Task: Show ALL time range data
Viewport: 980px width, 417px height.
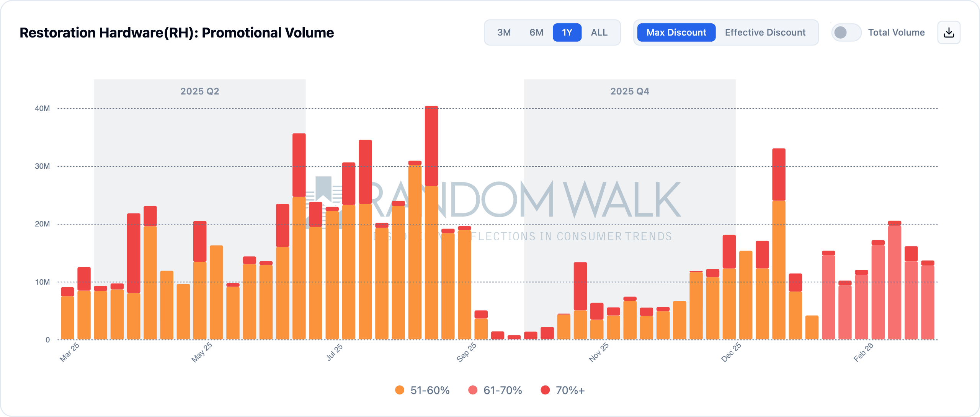Action: tap(599, 33)
